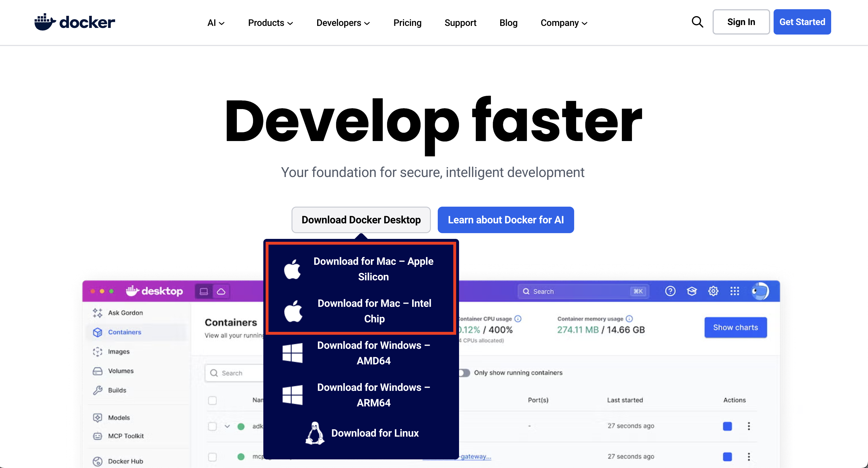Click the Download Docker Desktop button
The width and height of the screenshot is (868, 468).
(361, 220)
